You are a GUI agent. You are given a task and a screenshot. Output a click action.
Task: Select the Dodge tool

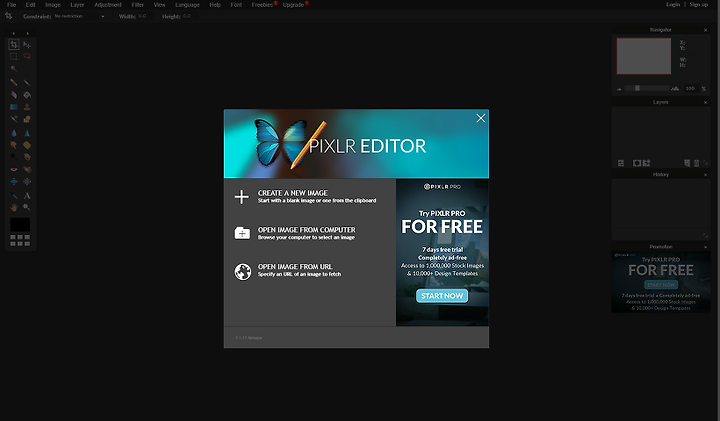pyautogui.click(x=14, y=157)
